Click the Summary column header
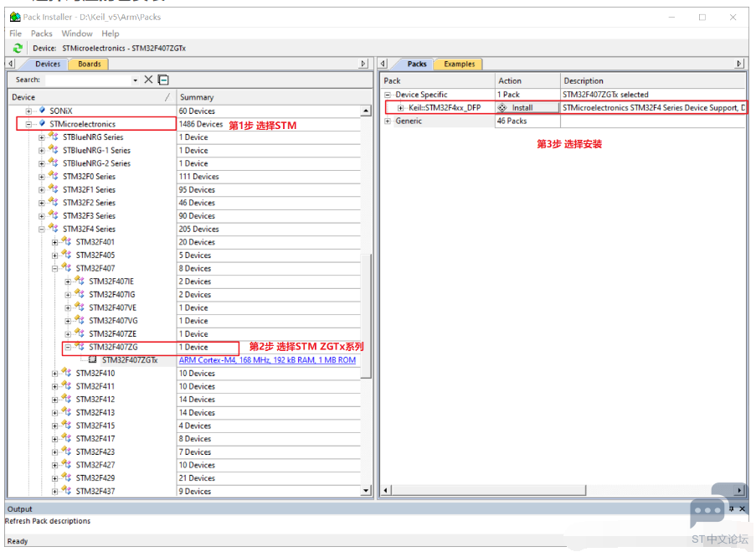Viewport: 756px width, 552px height. tap(269, 97)
